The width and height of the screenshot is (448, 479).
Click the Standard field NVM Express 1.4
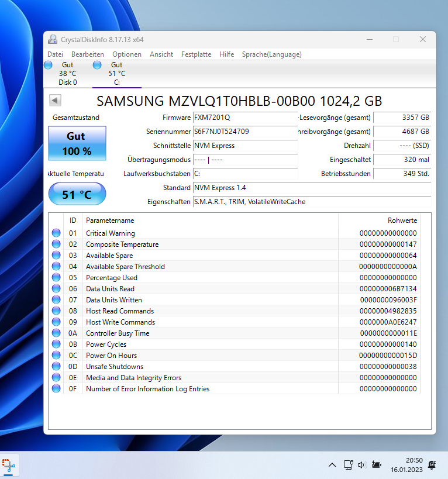312,188
